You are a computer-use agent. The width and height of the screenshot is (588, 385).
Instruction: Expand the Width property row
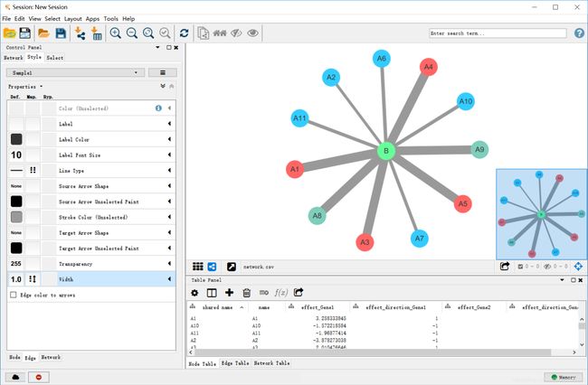click(169, 279)
